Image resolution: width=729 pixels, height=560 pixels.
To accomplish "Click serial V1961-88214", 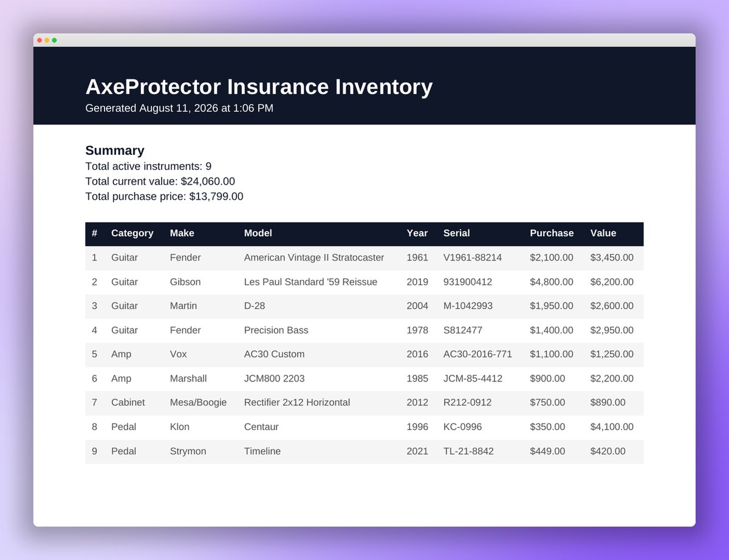I will point(473,258).
